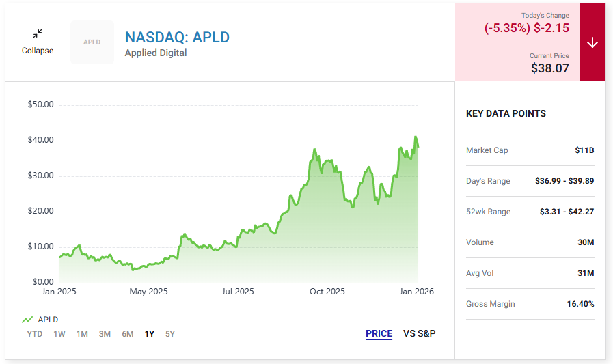
Task: Open the NASDAQ: APLD ticker link
Action: (x=177, y=37)
